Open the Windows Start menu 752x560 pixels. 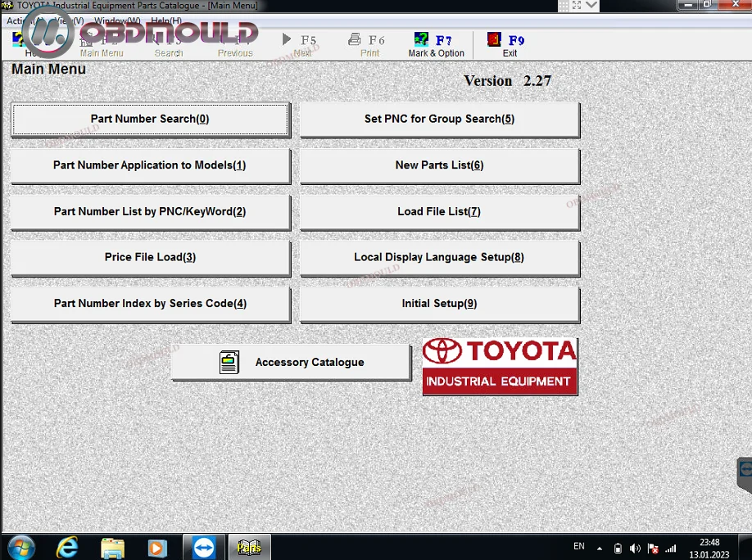tap(20, 548)
